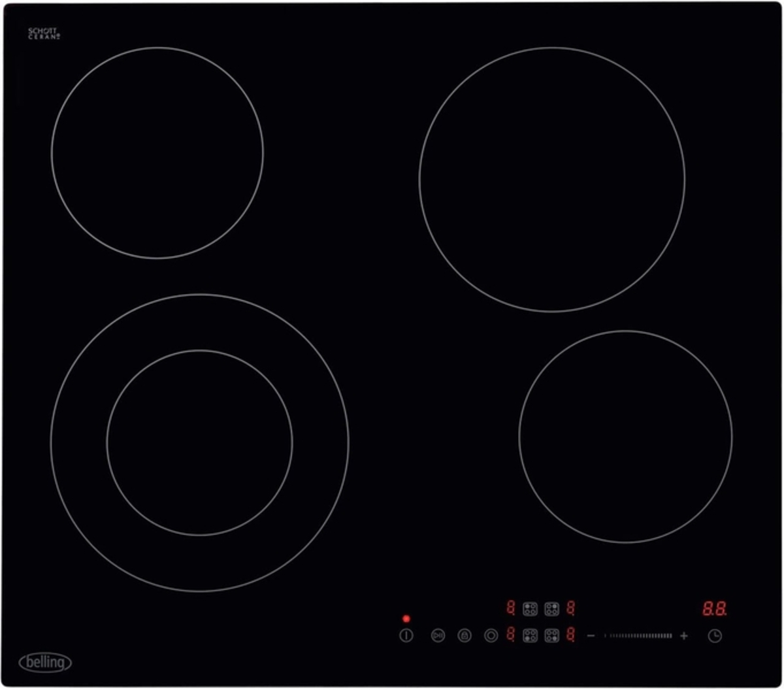
Task: Select the front left zone icon
Action: (x=530, y=635)
